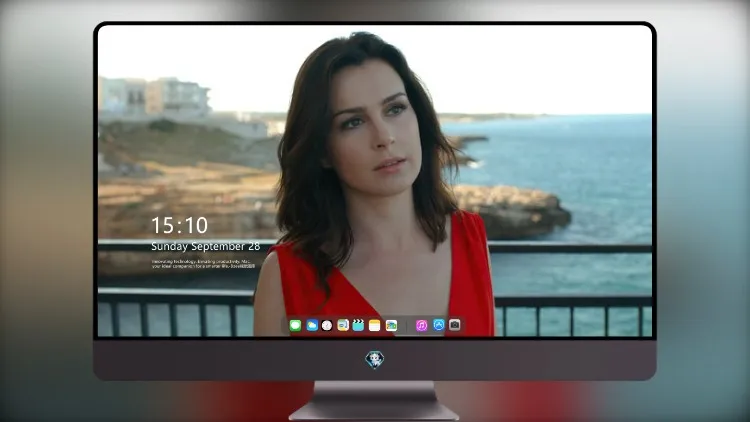Click the monitor stand base

[375, 411]
